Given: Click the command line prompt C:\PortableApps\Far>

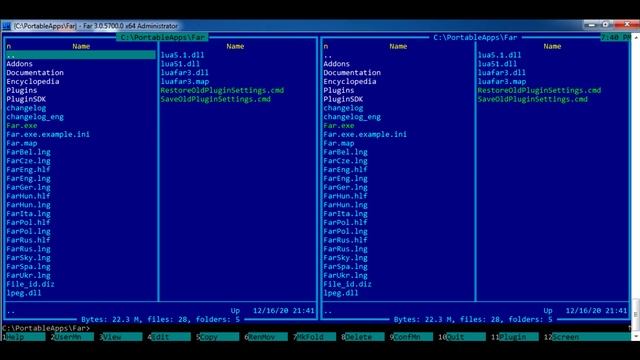Looking at the screenshot, I should (x=46, y=328).
